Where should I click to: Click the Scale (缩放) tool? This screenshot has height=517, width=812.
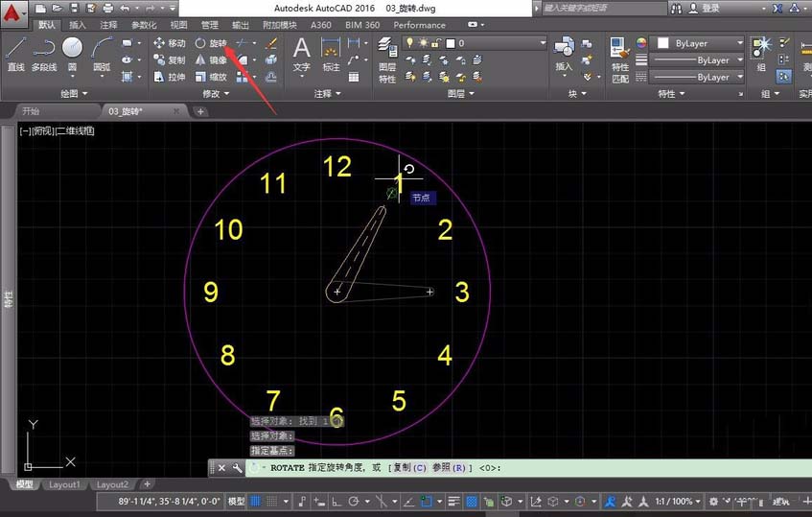[x=211, y=77]
